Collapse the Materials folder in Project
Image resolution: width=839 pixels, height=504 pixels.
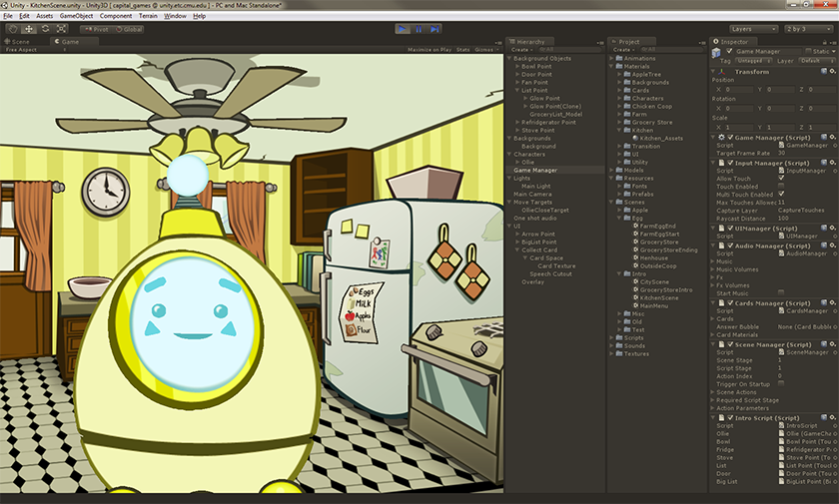611,66
